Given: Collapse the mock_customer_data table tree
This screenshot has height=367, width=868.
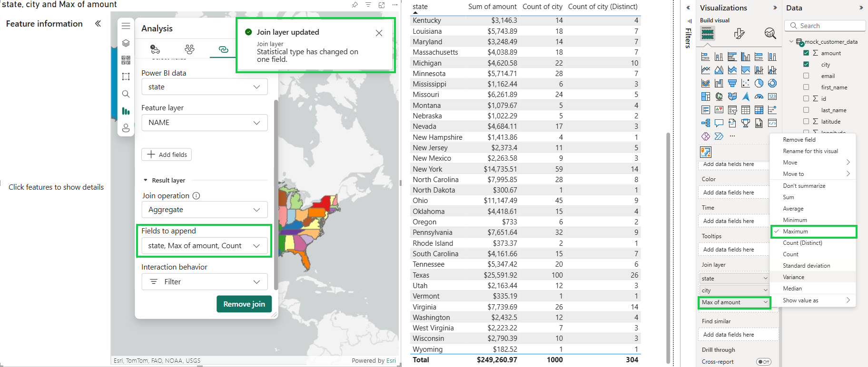Looking at the screenshot, I should coord(791,42).
